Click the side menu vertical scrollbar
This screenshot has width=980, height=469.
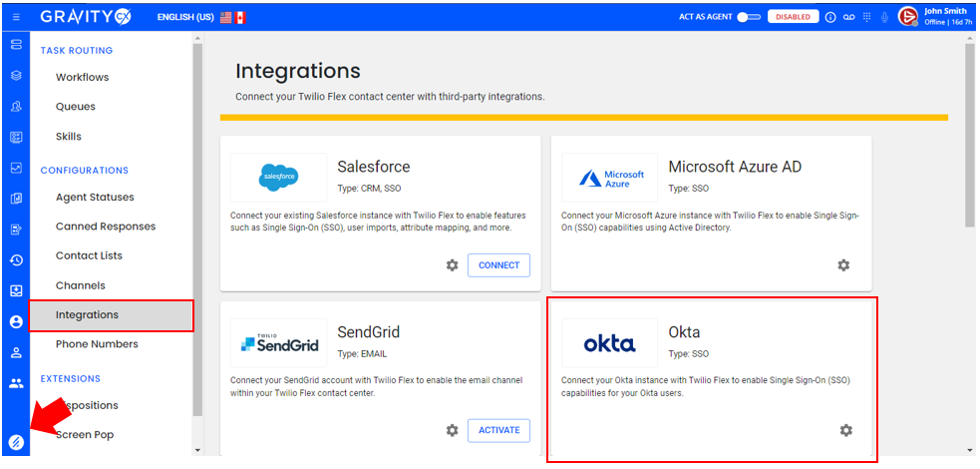click(x=197, y=231)
